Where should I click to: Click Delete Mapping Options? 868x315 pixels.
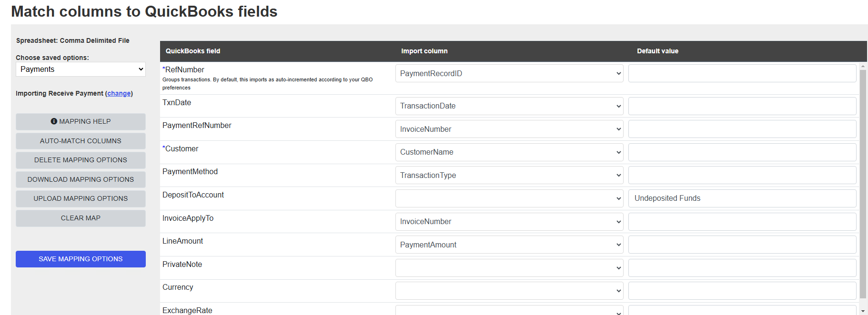[81, 160]
